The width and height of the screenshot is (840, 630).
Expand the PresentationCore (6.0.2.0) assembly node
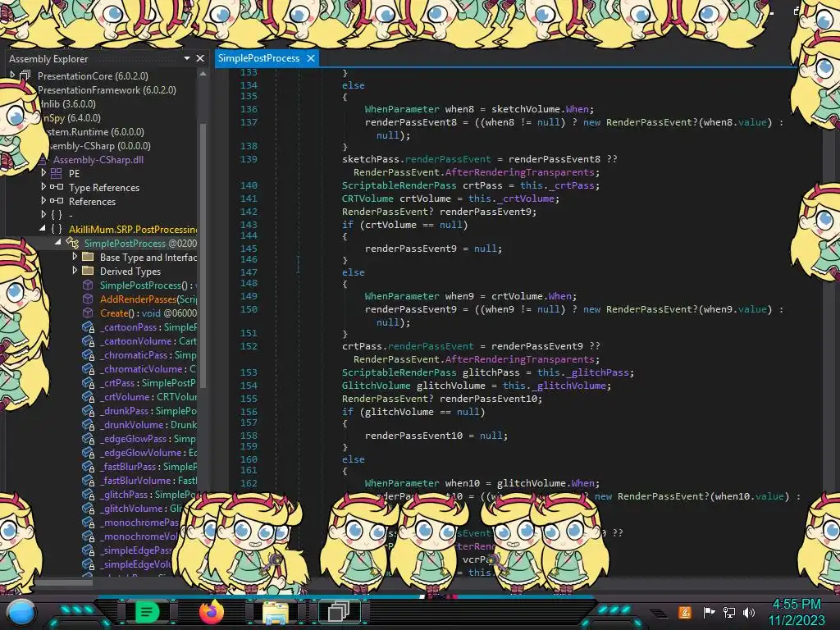[13, 75]
